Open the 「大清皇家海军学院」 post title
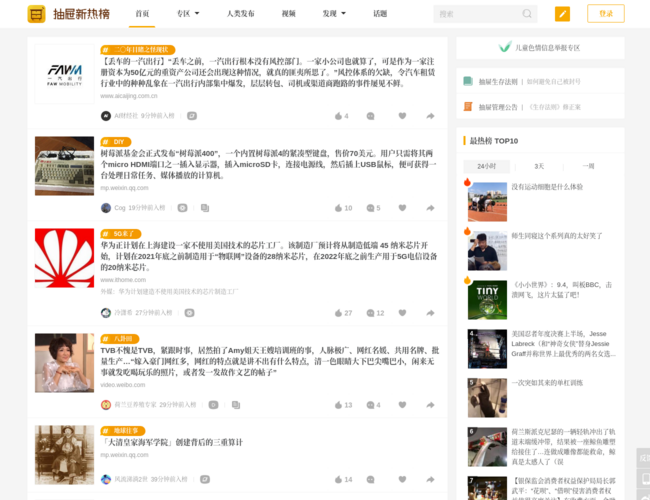The width and height of the screenshot is (650, 500). point(172,442)
